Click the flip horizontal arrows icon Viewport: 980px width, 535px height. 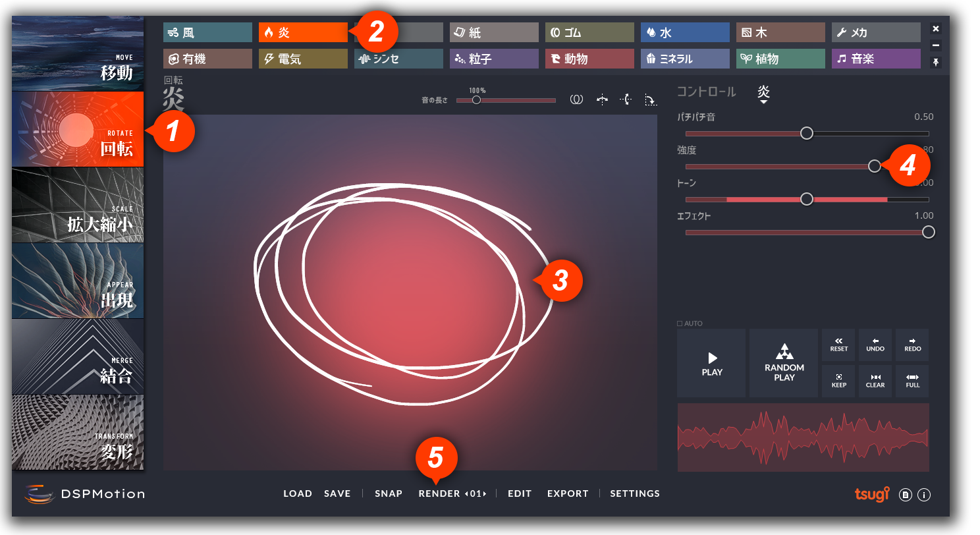(601, 99)
